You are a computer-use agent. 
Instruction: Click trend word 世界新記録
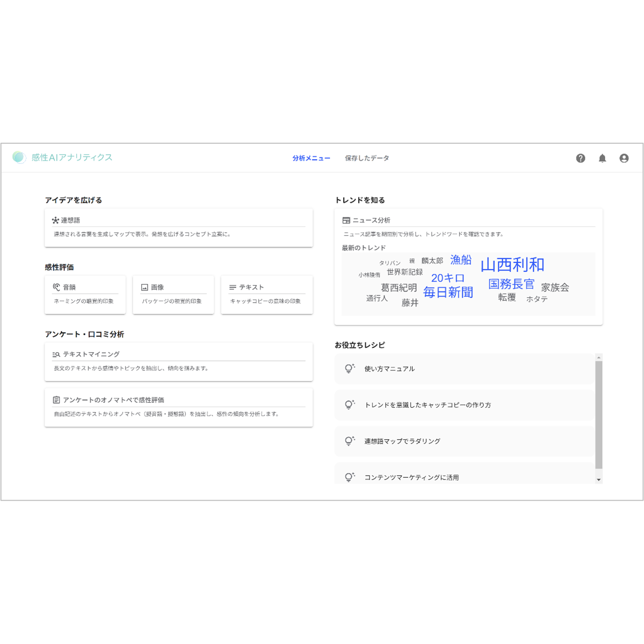405,272
